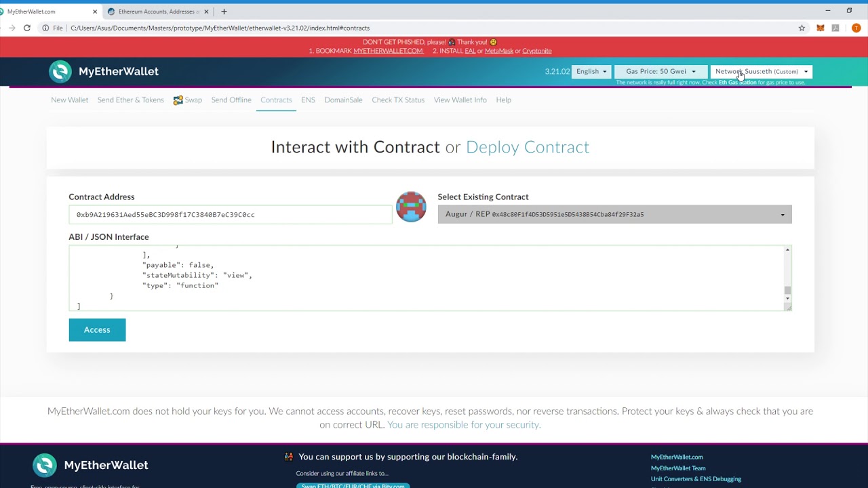This screenshot has width=868, height=488.
Task: Open the English language dropdown
Action: tap(591, 71)
